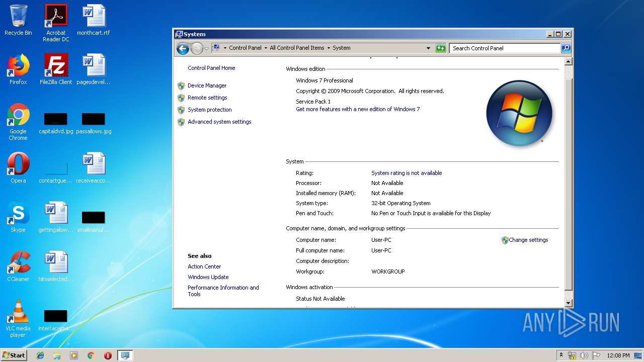
Task: Click the scrollbar up arrow
Action: coord(569,62)
